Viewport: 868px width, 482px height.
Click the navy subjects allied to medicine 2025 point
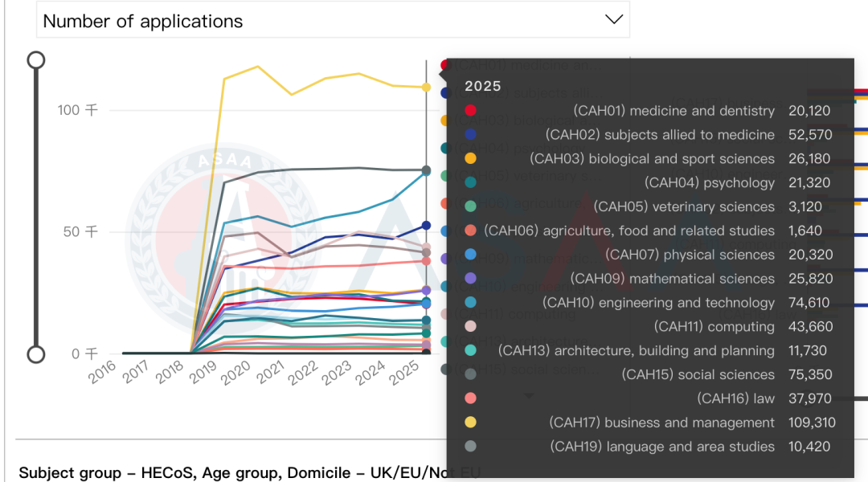click(426, 226)
